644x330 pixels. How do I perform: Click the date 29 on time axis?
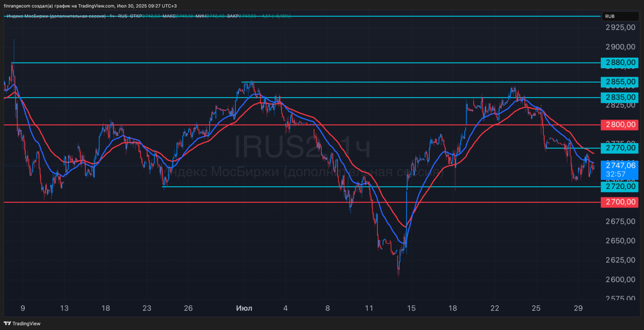coord(578,308)
